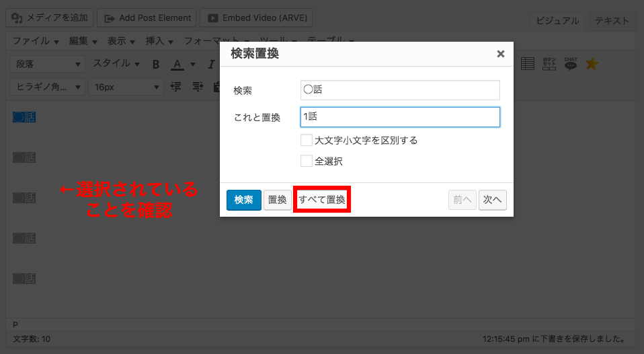Click the すべて置換 (replace all) button
The width and height of the screenshot is (644, 354).
tap(321, 200)
